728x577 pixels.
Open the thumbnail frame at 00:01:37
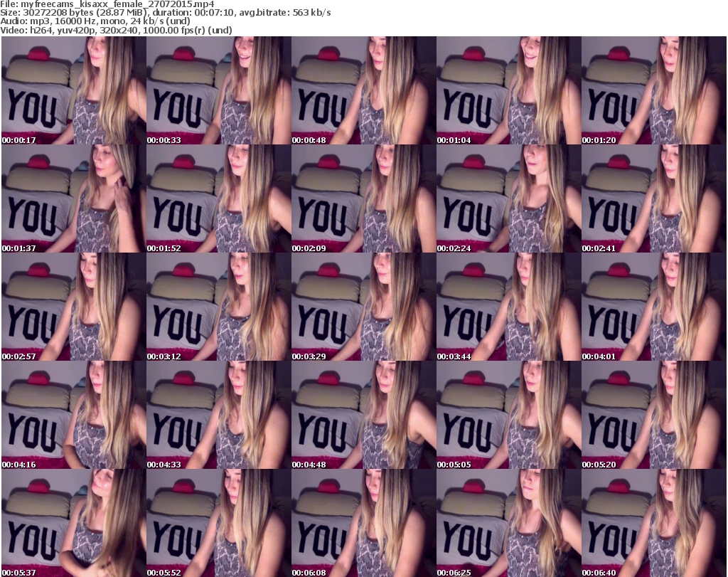[74, 198]
